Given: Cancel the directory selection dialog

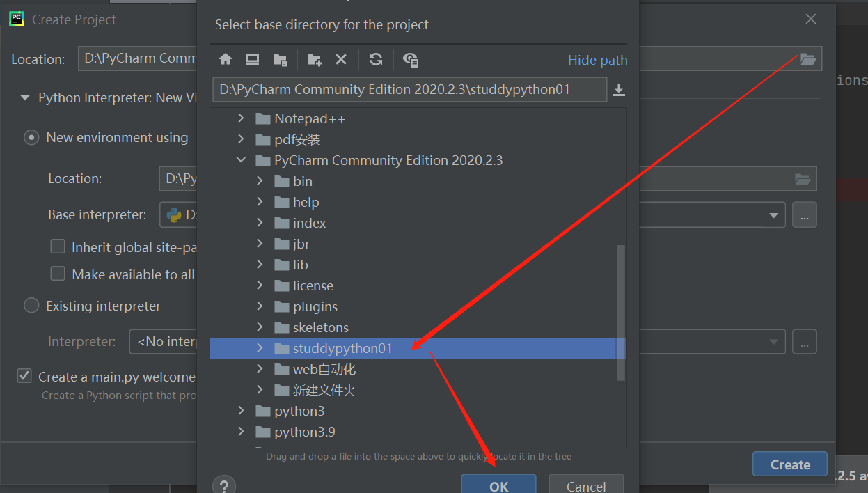Looking at the screenshot, I should click(x=586, y=485).
